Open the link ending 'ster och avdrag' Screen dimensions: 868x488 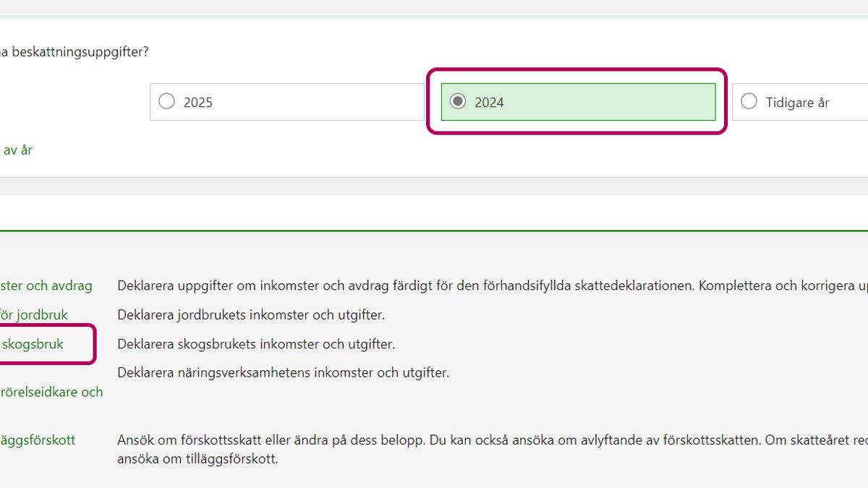(48, 286)
